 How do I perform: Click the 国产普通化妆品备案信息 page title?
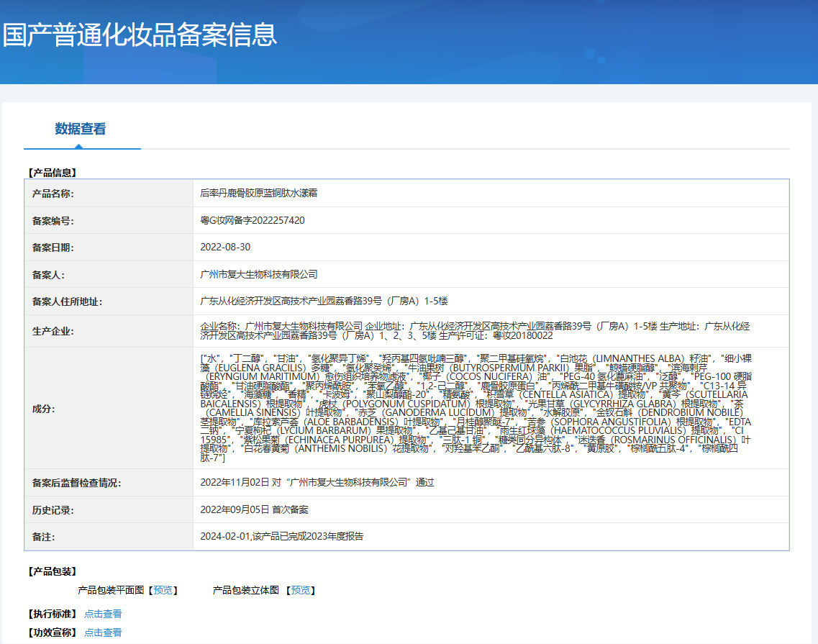pyautogui.click(x=140, y=35)
